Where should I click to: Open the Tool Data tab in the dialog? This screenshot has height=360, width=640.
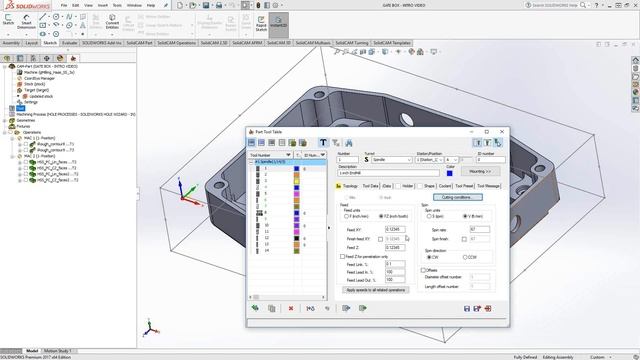point(370,186)
